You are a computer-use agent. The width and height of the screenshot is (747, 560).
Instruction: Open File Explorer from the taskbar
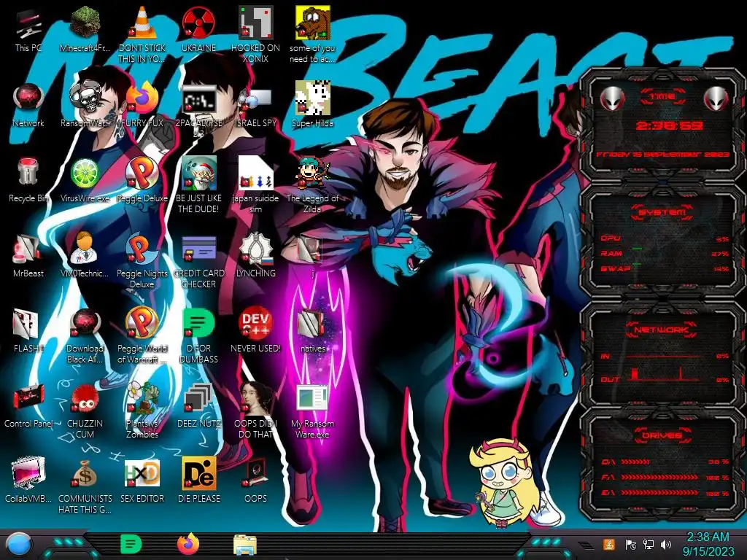point(245,545)
